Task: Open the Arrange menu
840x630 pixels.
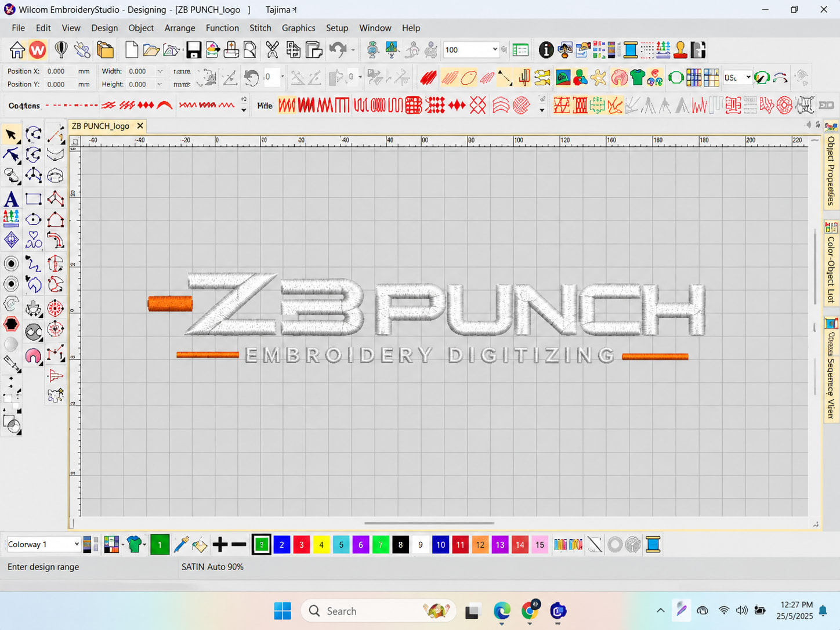Action: [180, 28]
